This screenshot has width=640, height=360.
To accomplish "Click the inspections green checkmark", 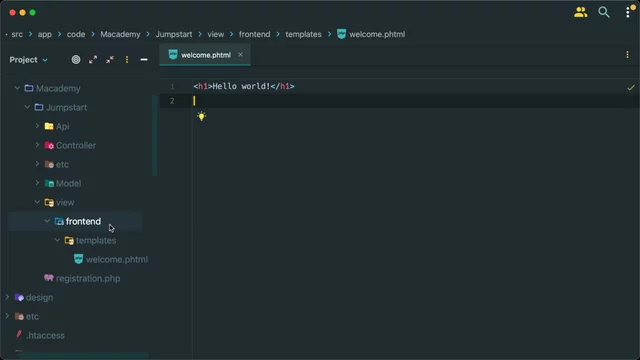I will point(631,87).
